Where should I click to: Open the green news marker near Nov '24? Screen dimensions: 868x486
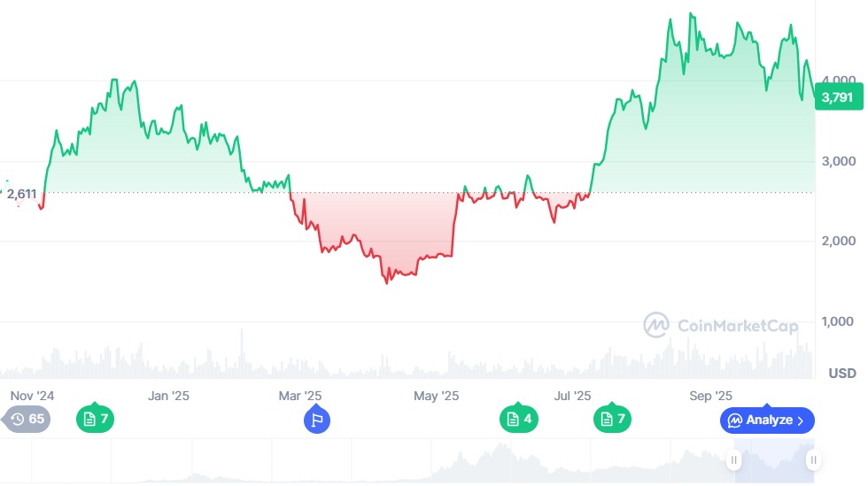[x=95, y=420]
